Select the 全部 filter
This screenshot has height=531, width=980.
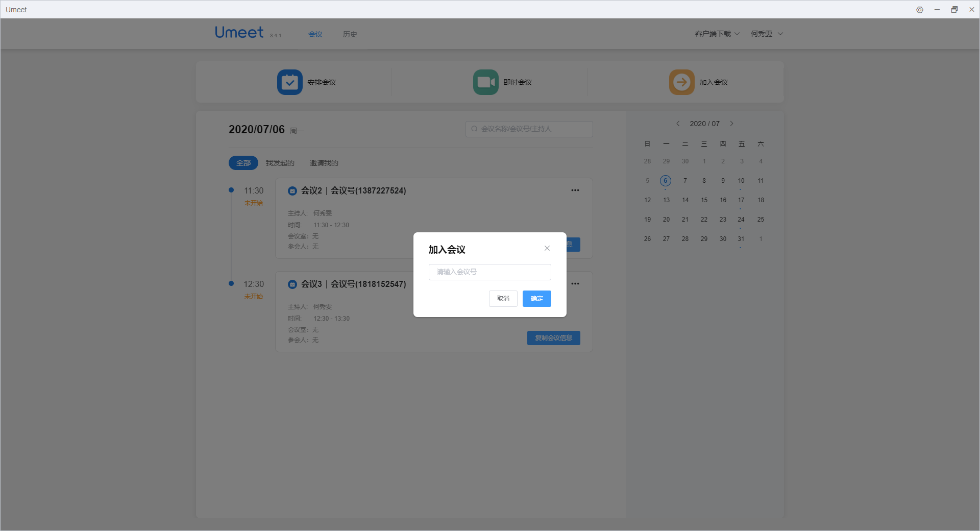243,163
